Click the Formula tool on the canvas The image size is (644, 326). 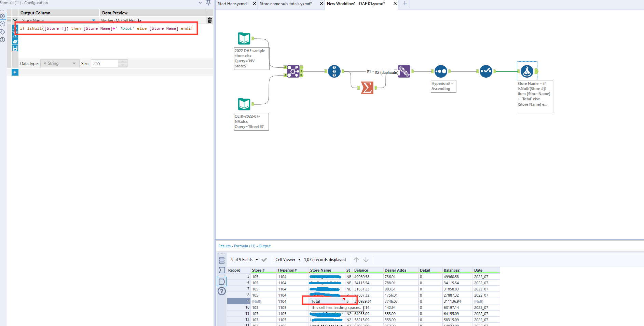pyautogui.click(x=527, y=71)
